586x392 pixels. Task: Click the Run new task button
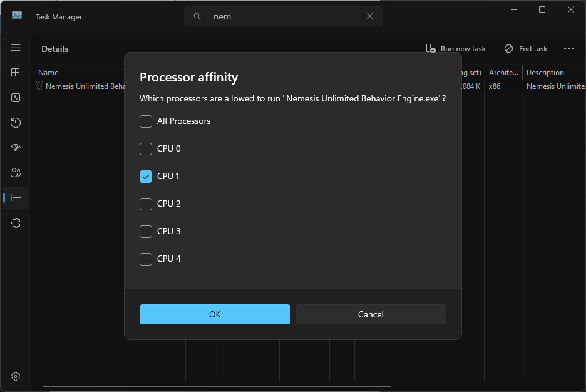click(x=456, y=49)
